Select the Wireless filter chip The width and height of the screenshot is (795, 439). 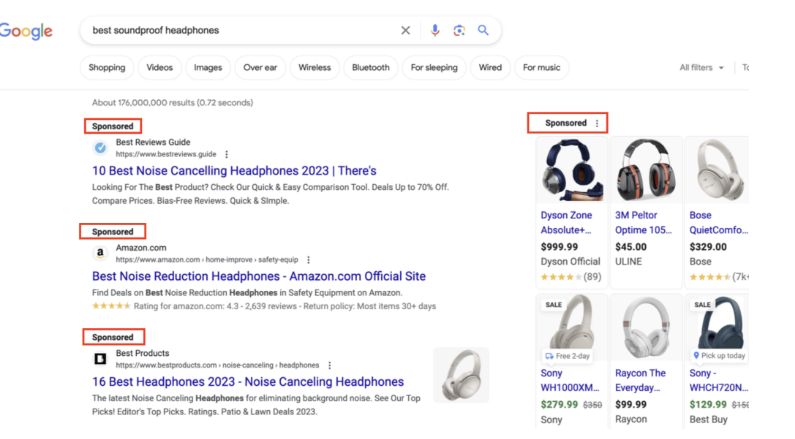point(314,67)
